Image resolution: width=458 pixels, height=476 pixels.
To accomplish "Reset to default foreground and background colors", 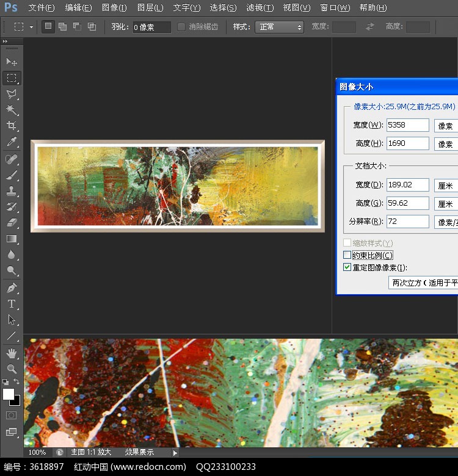I will [x=5, y=381].
